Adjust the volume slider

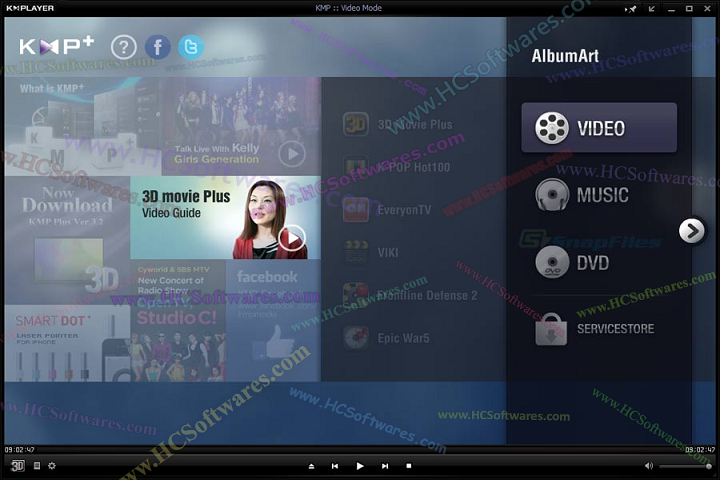[x=686, y=466]
